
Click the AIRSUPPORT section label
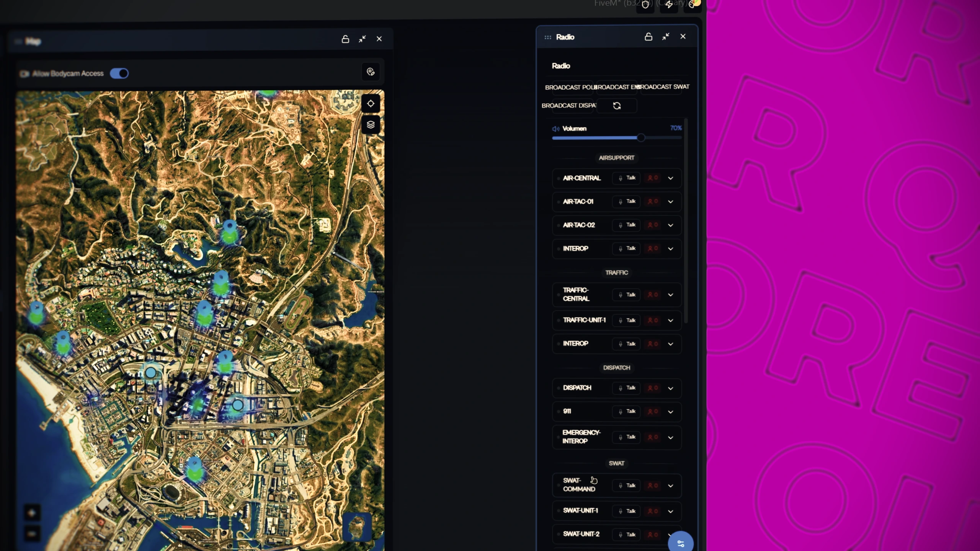[x=617, y=158]
